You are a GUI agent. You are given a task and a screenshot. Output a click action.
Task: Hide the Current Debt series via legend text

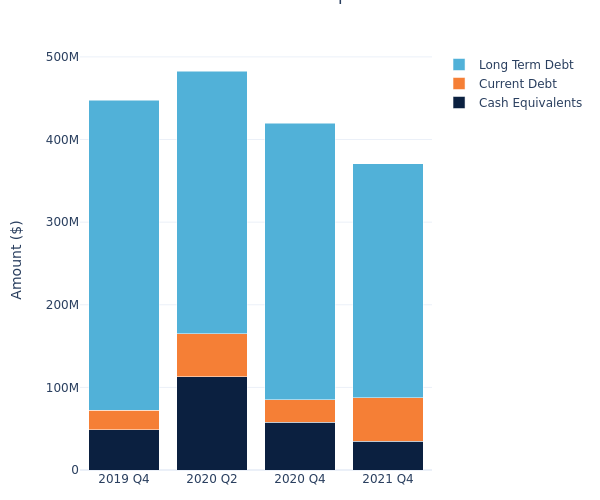517,84
